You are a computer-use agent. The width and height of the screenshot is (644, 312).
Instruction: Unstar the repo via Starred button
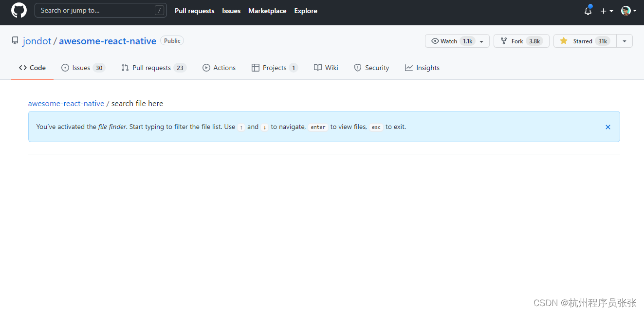[585, 41]
